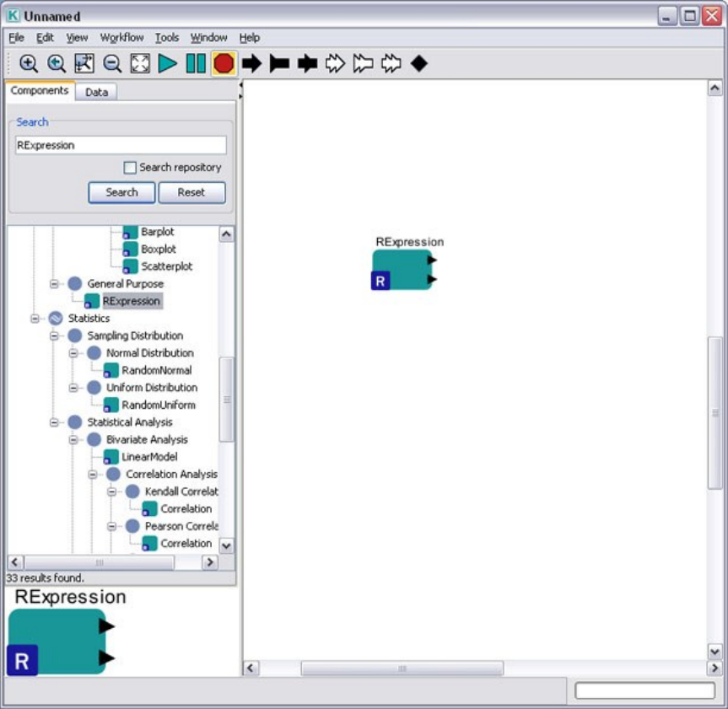The height and width of the screenshot is (709, 728).
Task: Click the Barplot actor icon
Action: click(x=130, y=232)
